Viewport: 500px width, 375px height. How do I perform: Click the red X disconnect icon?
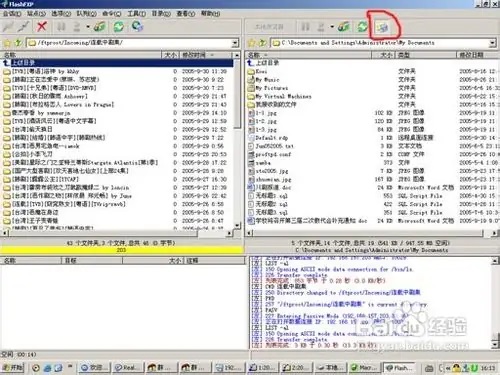point(42,26)
